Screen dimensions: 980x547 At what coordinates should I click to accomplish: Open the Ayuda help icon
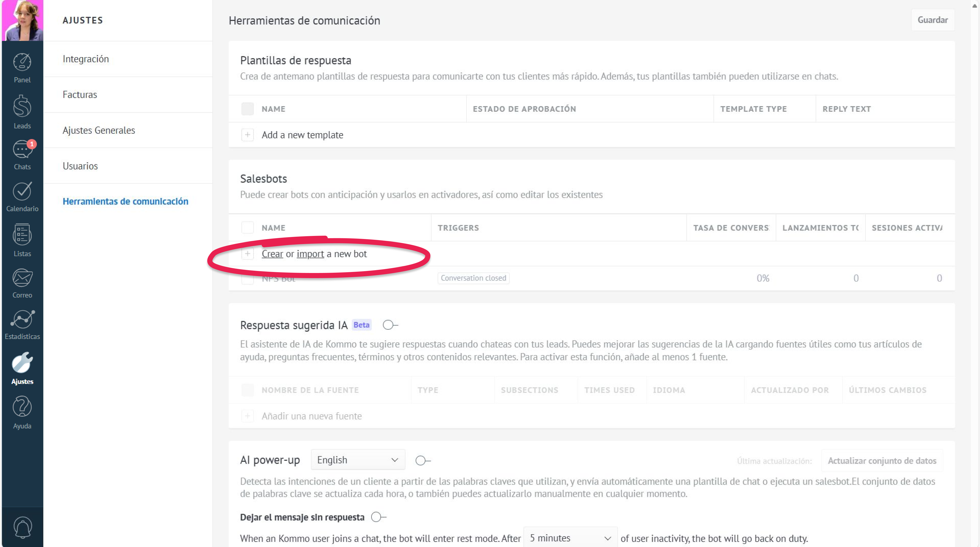coord(22,412)
